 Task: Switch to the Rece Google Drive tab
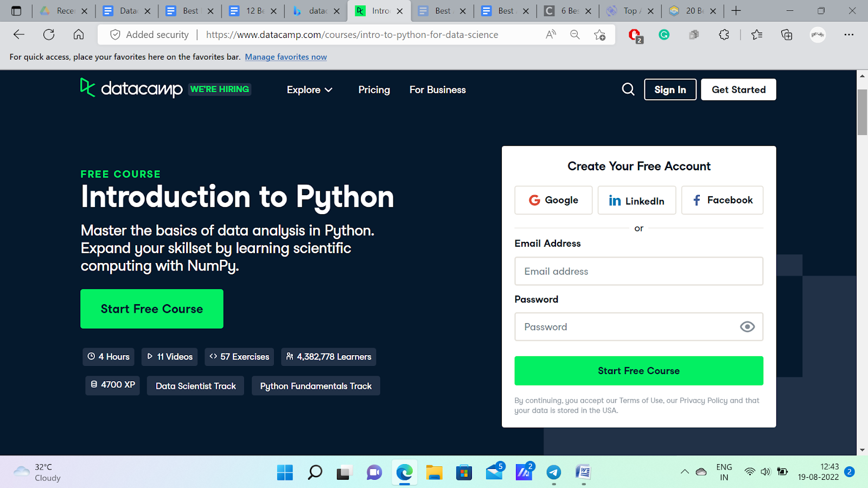[x=65, y=11]
